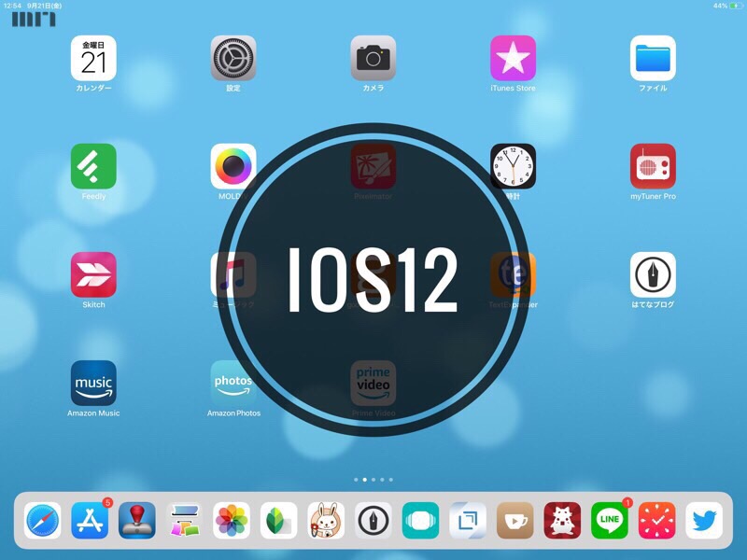The height and width of the screenshot is (560, 747).
Task: Open the Clock app
Action: coord(513,166)
